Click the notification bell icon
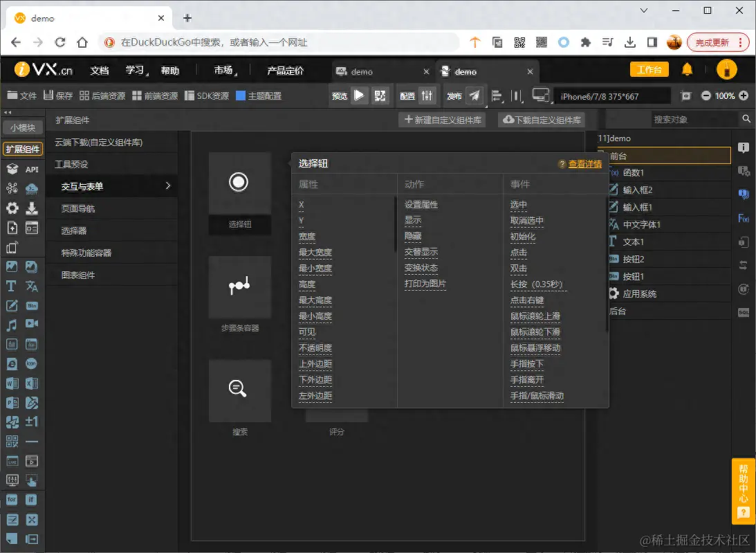The width and height of the screenshot is (756, 553). [687, 69]
